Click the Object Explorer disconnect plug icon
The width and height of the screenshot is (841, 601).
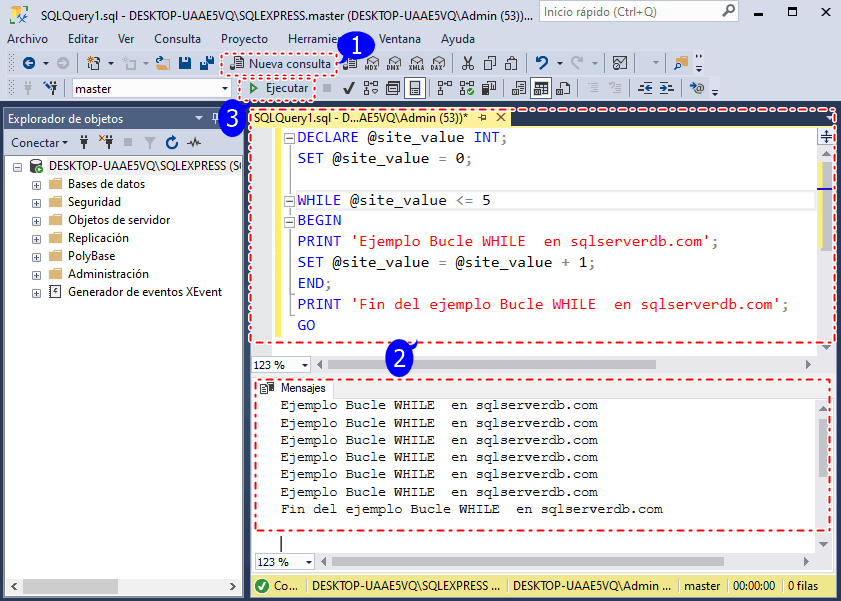coord(106,142)
